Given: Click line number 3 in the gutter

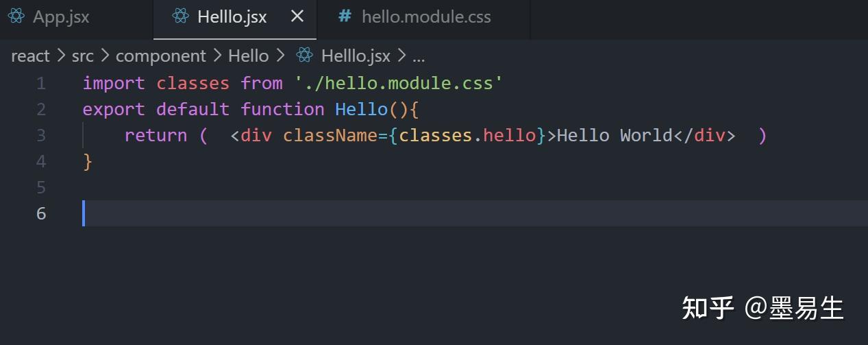Looking at the screenshot, I should (41, 135).
